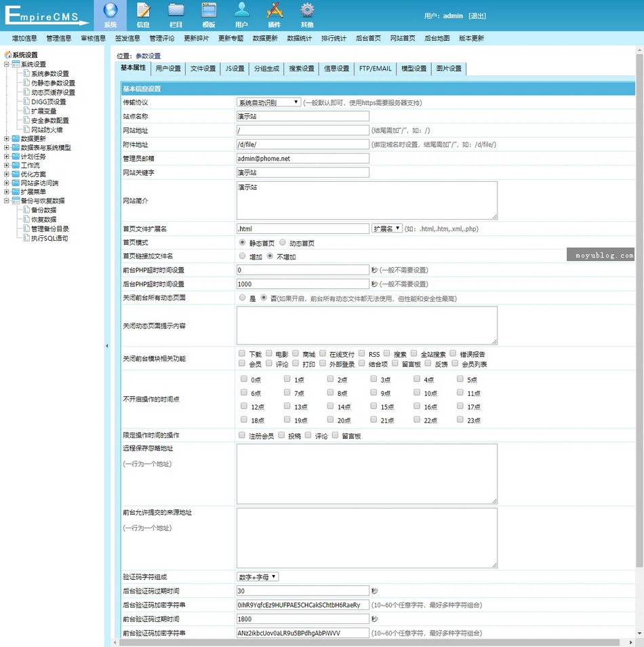Select 是 to close all front dynamic pages
644x647 pixels.
pyautogui.click(x=242, y=298)
